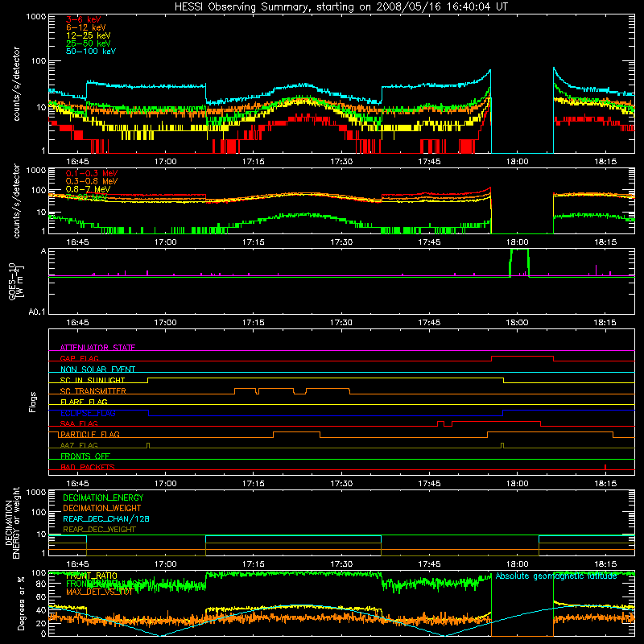Click the ATTENUATOR_STATE flag label
Image resolution: width=644 pixels, height=644 pixels.
(97, 348)
